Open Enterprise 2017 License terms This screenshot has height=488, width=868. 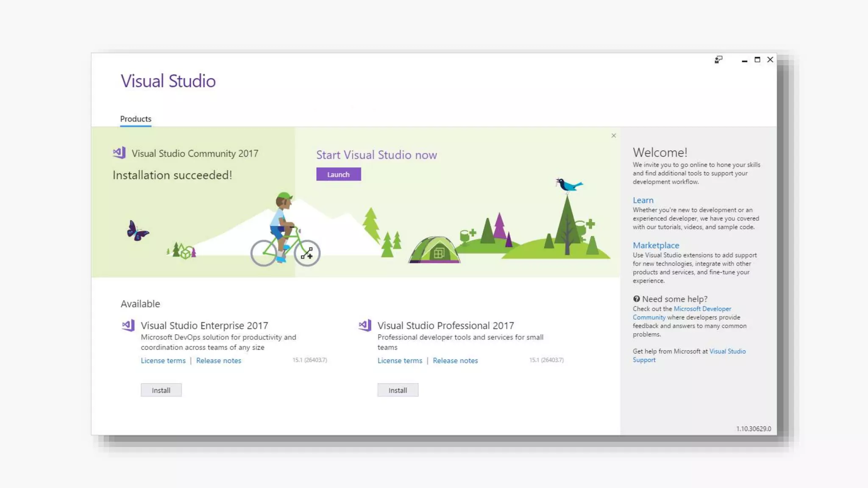(163, 360)
